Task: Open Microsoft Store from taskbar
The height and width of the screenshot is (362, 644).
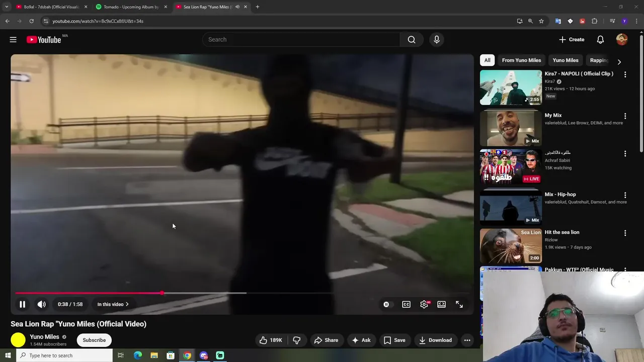Action: pos(171,355)
